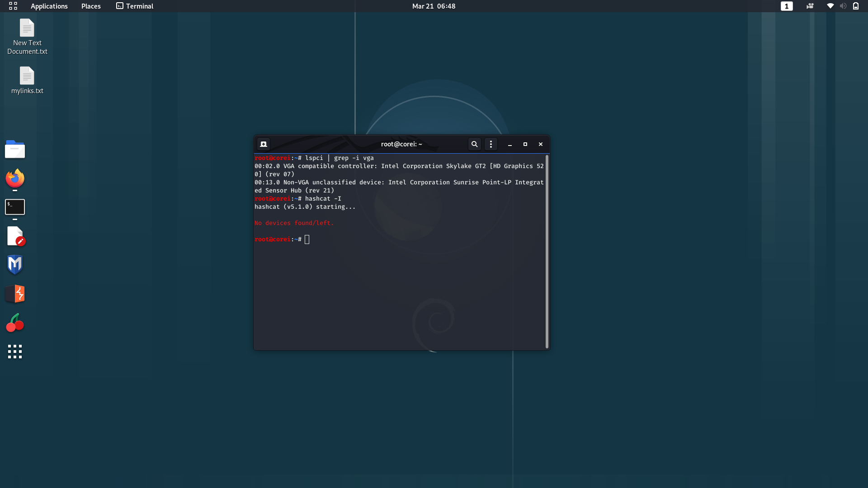868x488 pixels.
Task: Launch Metasploit from the dock
Action: [x=15, y=265]
